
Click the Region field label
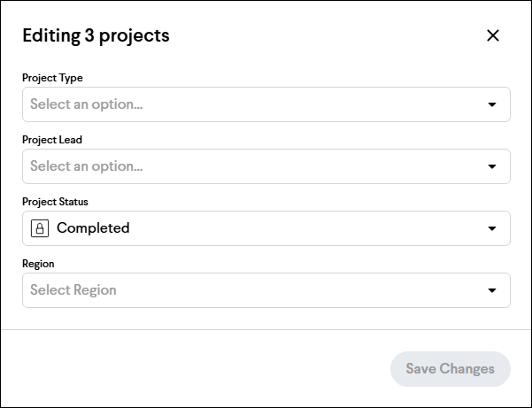(38, 264)
